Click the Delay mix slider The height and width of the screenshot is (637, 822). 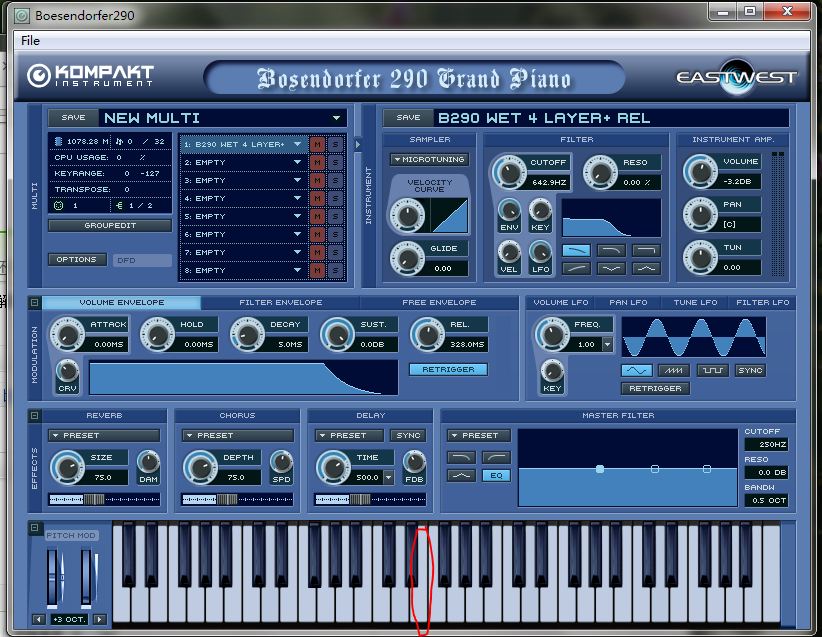click(371, 500)
